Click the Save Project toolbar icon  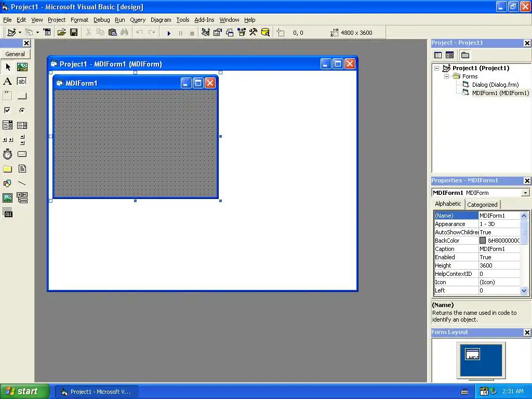point(74,33)
